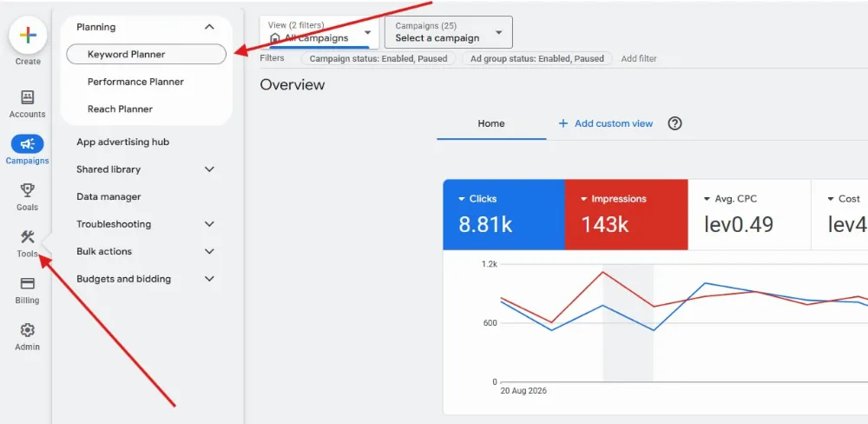Click the help question mark icon
Screen dimensions: 868x424
coord(674,123)
